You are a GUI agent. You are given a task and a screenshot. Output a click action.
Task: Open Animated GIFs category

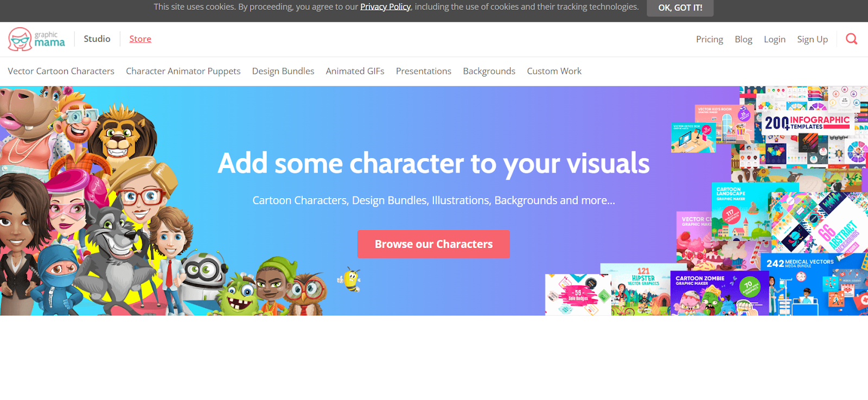tap(355, 71)
